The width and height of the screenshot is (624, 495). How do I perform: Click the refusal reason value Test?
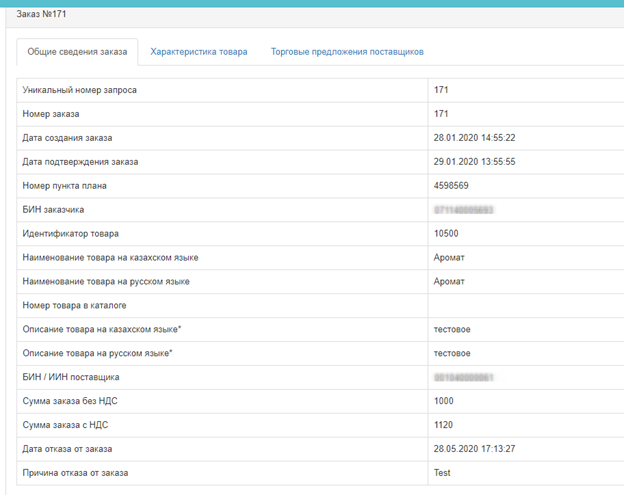pos(442,473)
